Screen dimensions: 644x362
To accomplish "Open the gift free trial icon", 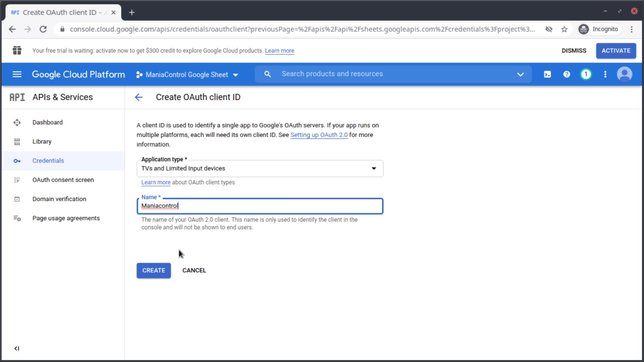I will coord(17,50).
